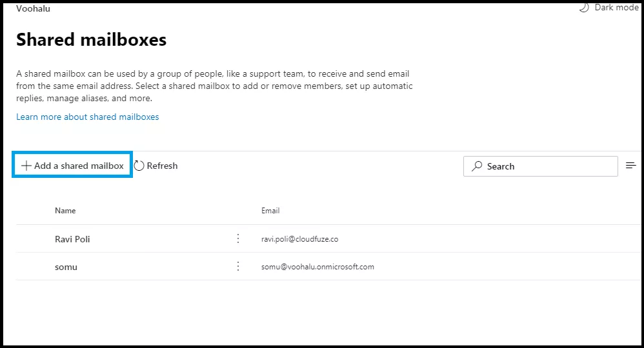Click the circular Refresh arrow icon

139,166
